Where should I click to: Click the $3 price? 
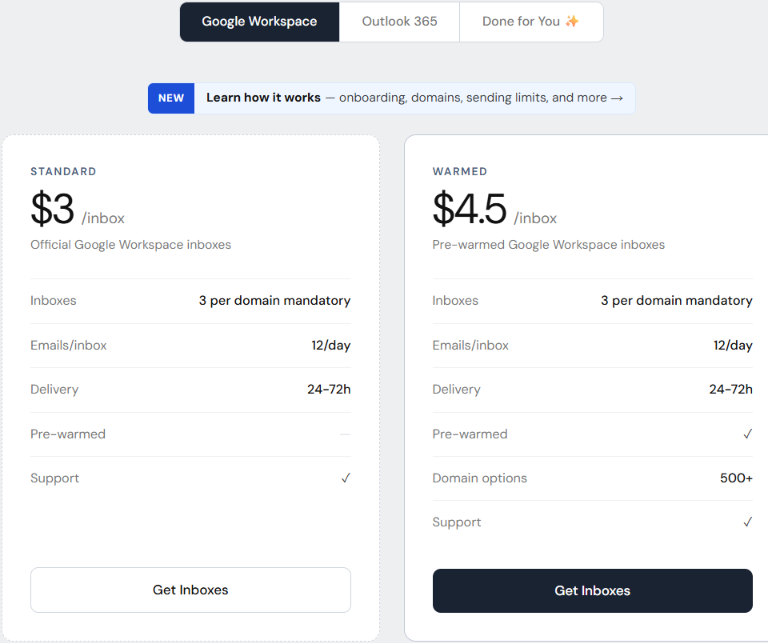click(52, 209)
